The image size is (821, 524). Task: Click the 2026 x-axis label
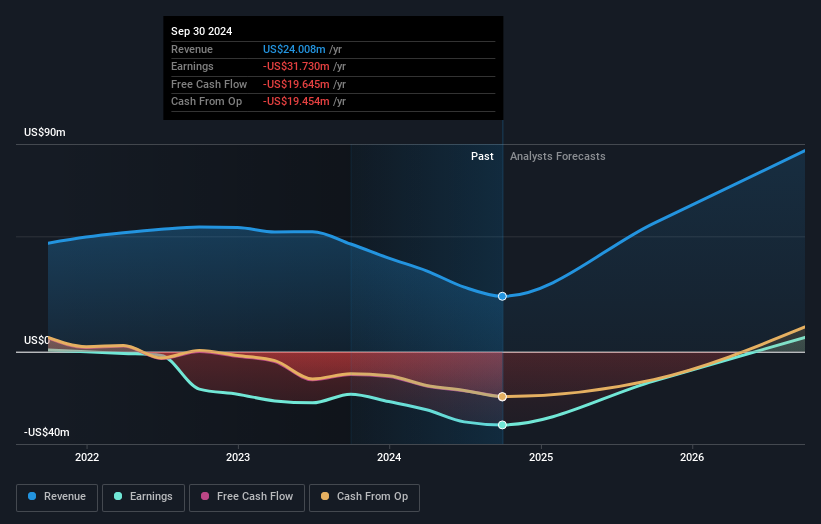pyautogui.click(x=692, y=457)
